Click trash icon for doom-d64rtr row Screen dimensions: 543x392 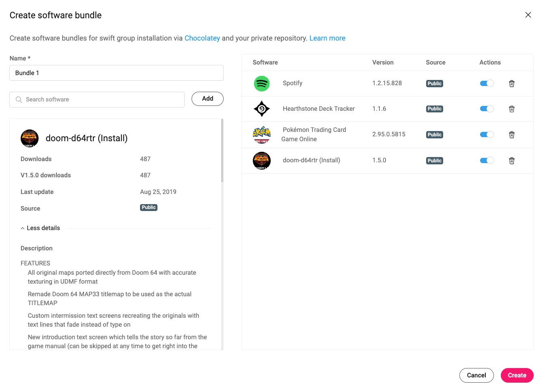512,161
